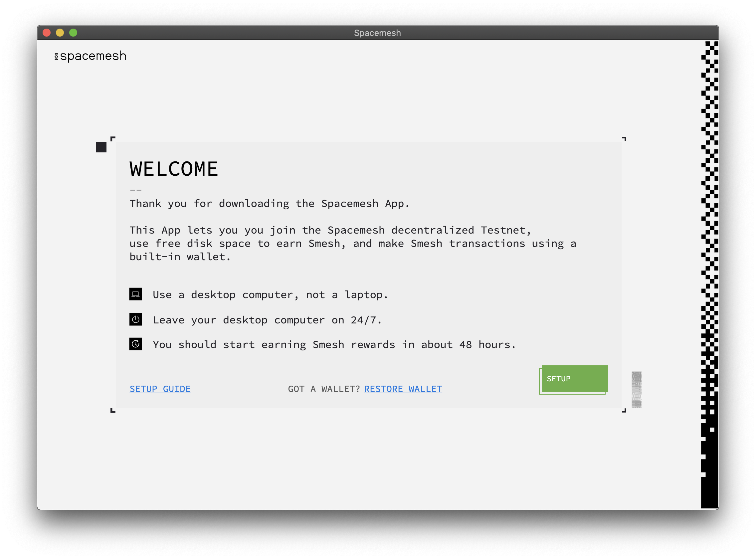Click the WELCOME heading
The image size is (756, 559).
pos(174,169)
